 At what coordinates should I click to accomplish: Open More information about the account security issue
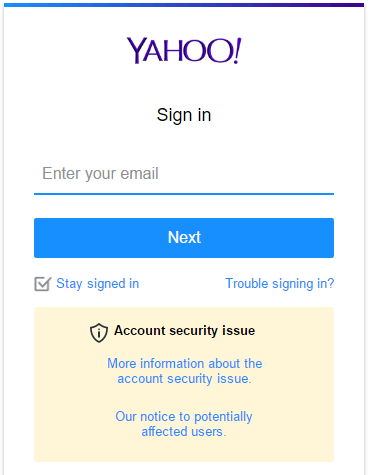[184, 371]
